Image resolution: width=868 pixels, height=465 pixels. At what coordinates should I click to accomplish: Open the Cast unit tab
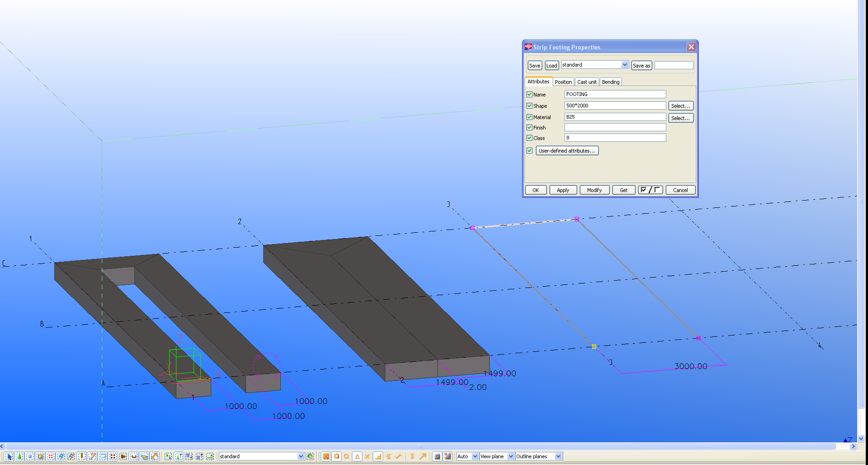point(587,82)
